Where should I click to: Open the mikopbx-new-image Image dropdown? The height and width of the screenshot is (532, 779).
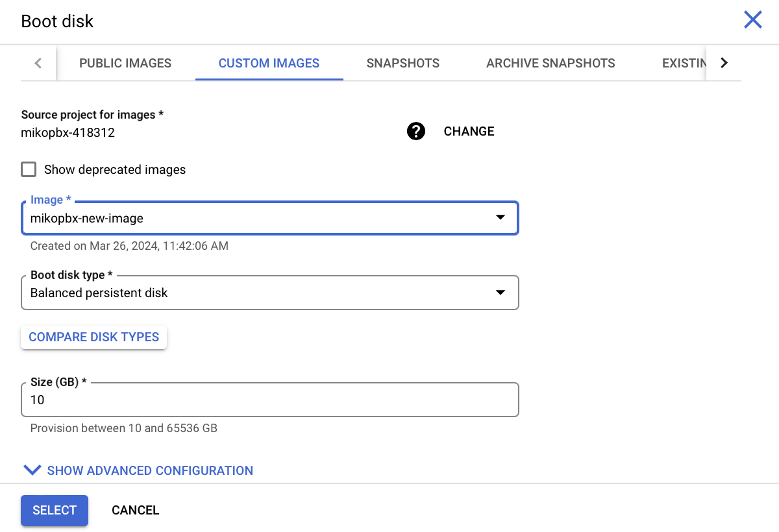click(260, 219)
